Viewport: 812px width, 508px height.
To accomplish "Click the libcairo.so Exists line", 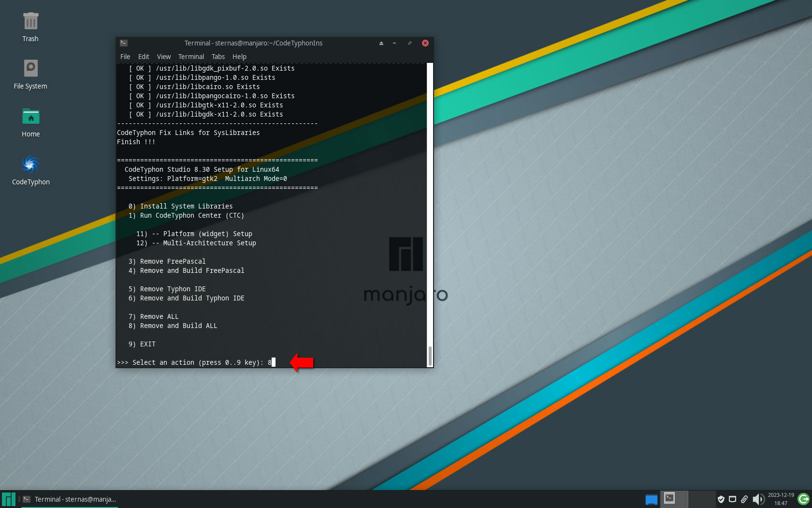I will 194,87.
